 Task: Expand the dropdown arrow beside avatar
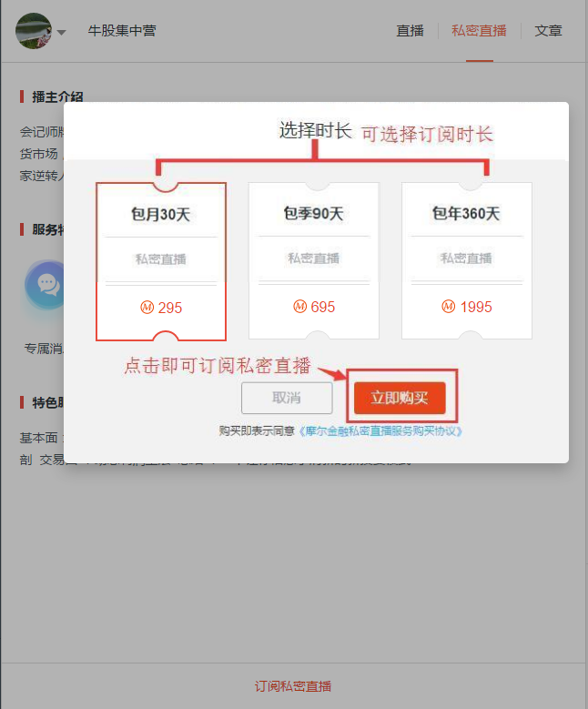62,32
